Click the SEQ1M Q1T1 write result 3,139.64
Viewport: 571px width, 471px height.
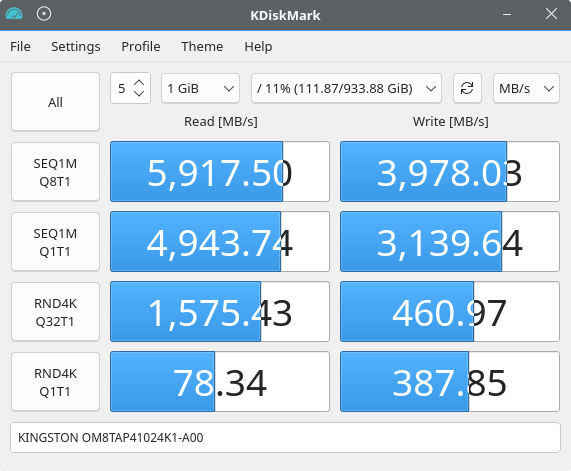[x=450, y=242]
